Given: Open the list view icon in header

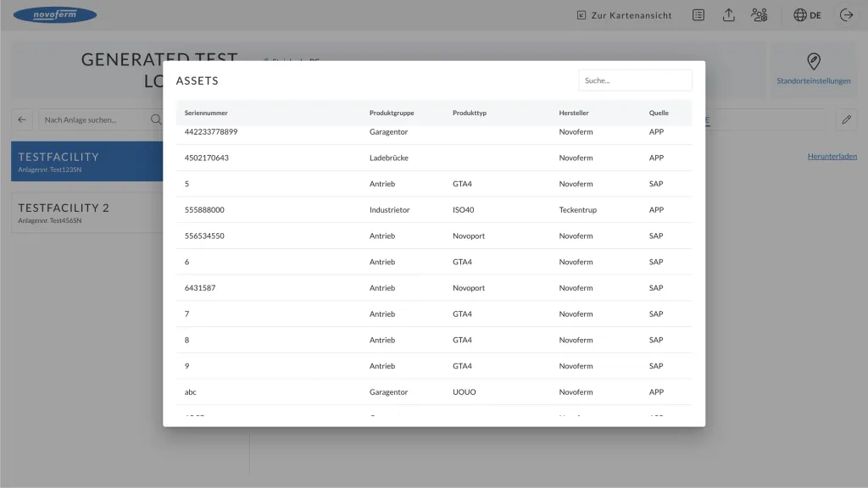Looking at the screenshot, I should [698, 15].
